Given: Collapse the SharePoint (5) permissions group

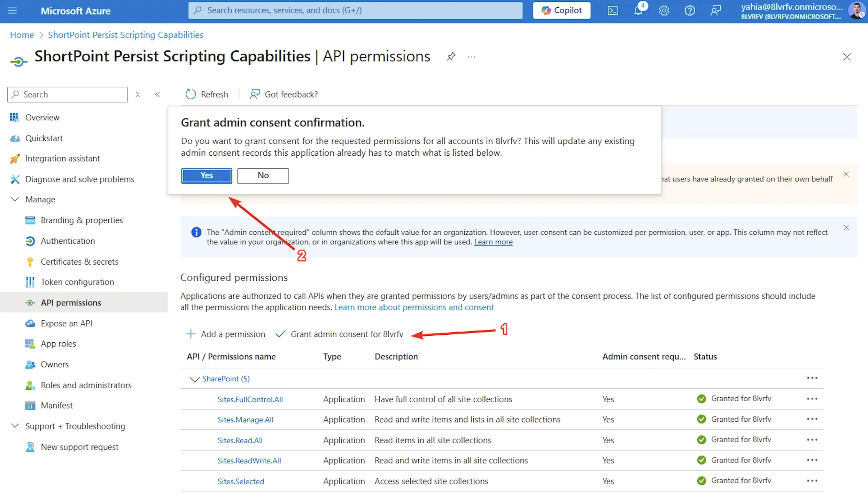Looking at the screenshot, I should tap(194, 379).
